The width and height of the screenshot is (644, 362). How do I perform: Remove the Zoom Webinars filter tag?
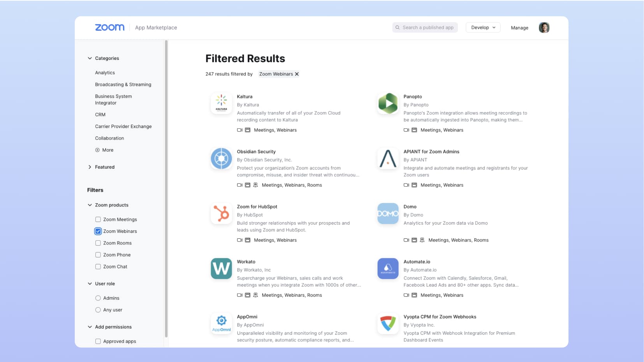(x=297, y=74)
